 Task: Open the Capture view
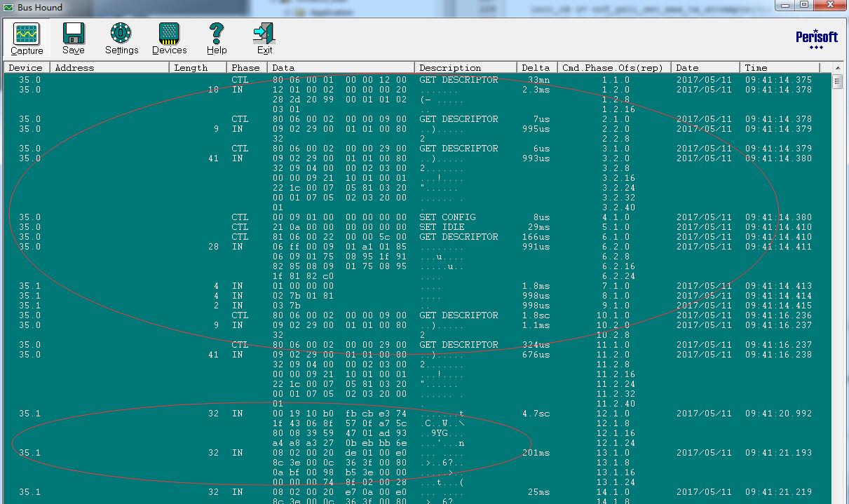click(27, 39)
